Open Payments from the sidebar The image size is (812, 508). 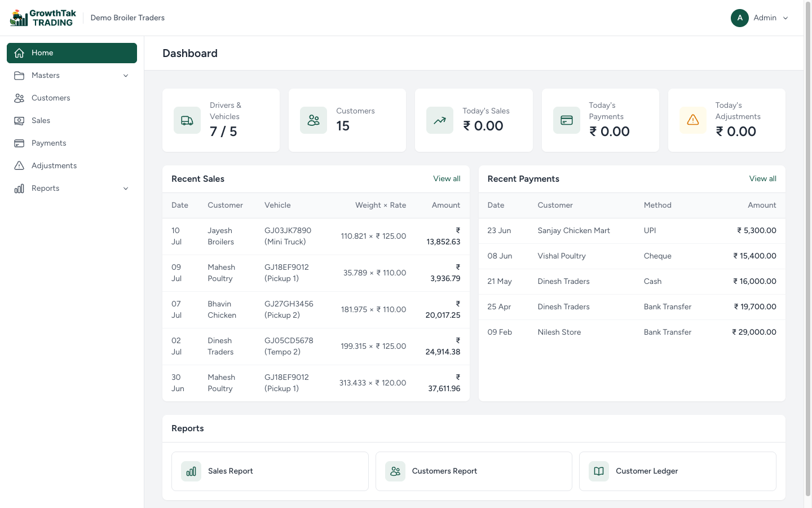coord(72,143)
